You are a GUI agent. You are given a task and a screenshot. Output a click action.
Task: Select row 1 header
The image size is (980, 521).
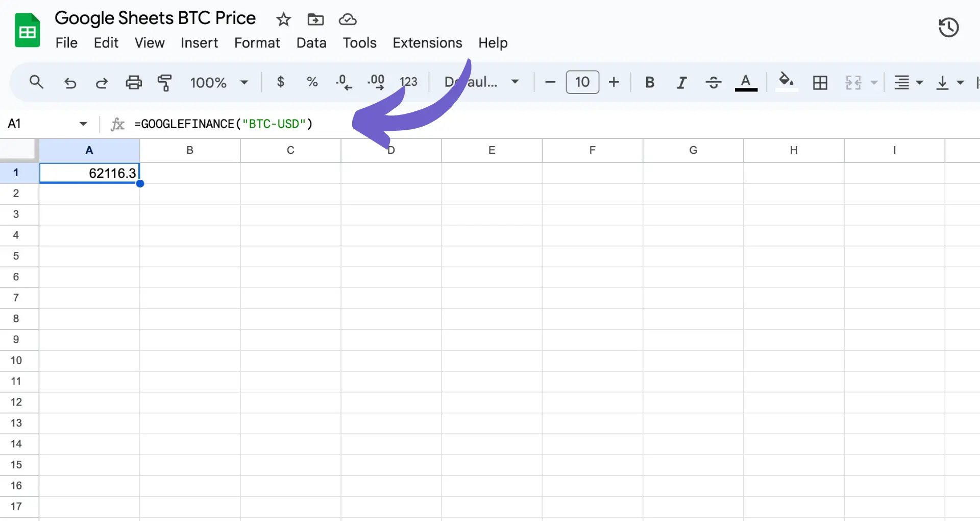19,173
